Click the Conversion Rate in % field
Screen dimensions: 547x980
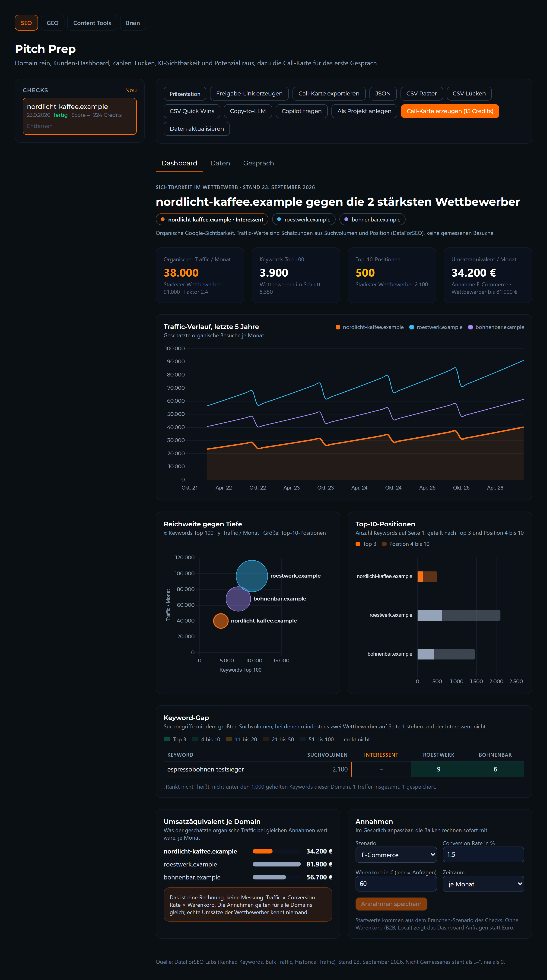483,854
